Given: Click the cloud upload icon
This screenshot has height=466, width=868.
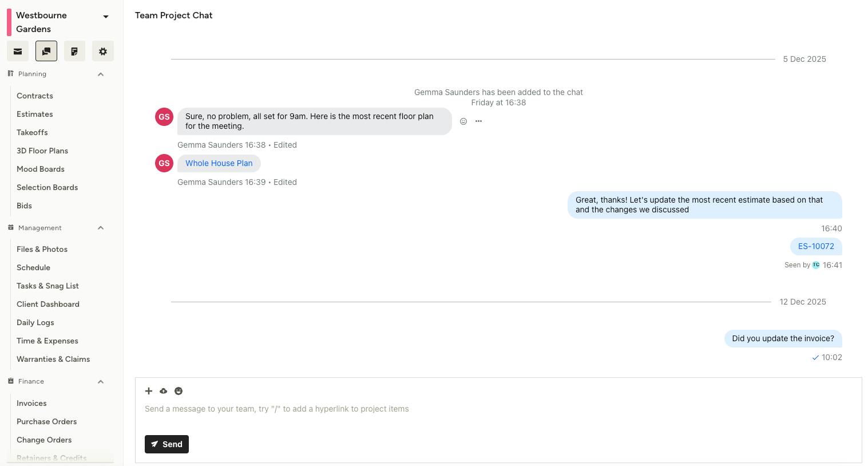Looking at the screenshot, I should [x=164, y=391].
